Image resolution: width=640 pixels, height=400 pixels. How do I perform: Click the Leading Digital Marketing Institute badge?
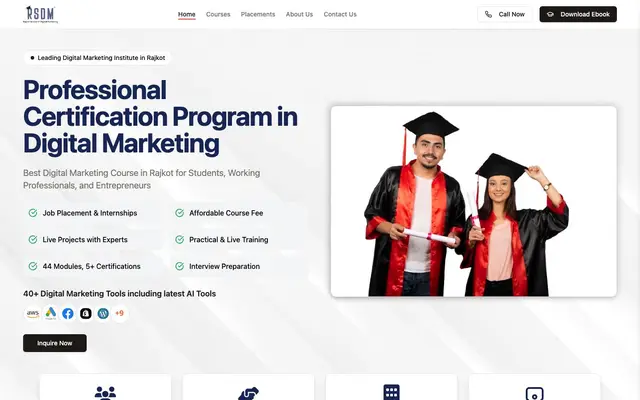click(97, 58)
